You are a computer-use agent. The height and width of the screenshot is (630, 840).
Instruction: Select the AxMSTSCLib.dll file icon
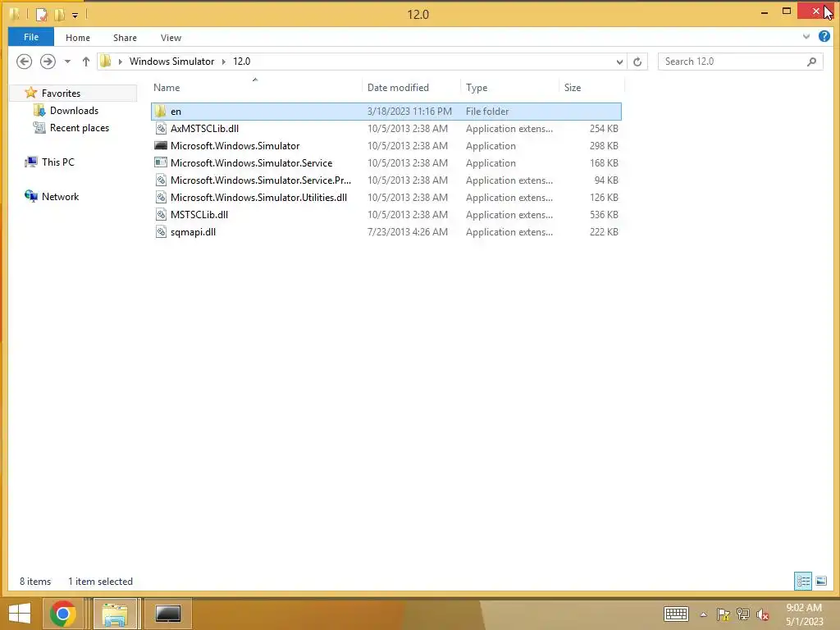pyautogui.click(x=161, y=129)
